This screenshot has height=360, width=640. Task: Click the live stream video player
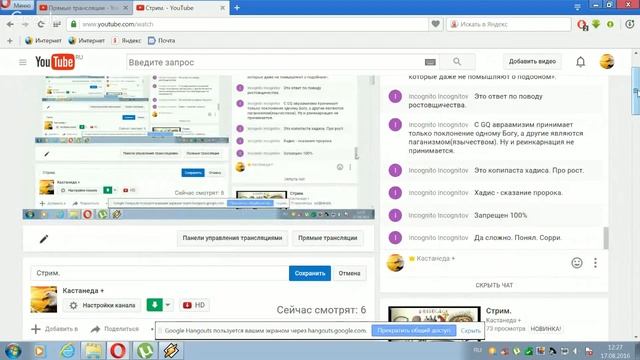[x=198, y=147]
